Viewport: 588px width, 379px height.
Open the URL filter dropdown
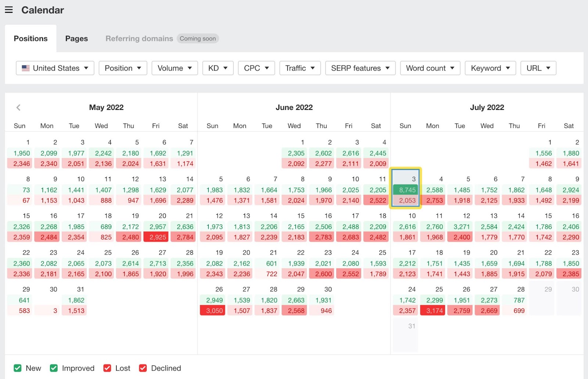(x=538, y=68)
